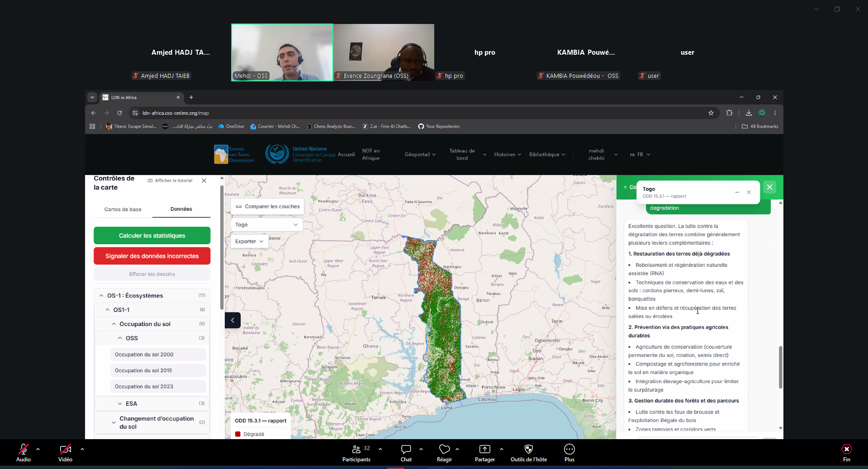Open the Participants list icon
The image size is (868, 469).
click(356, 449)
